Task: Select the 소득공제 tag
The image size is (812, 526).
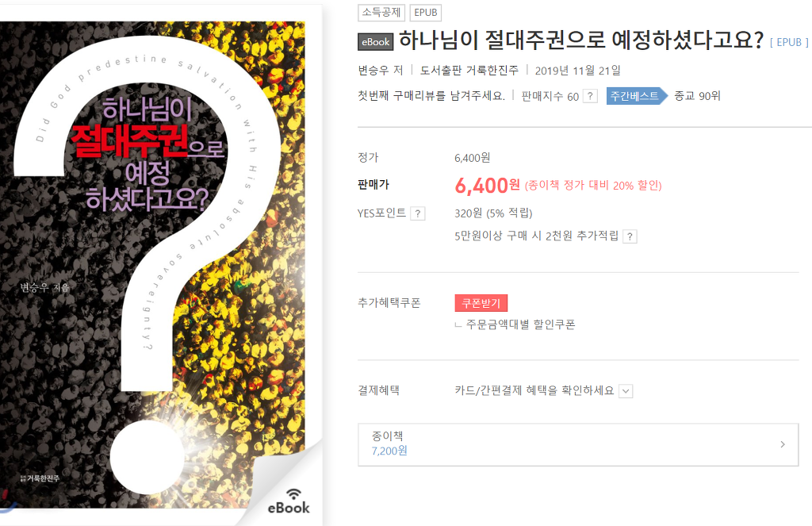Action: 381,13
